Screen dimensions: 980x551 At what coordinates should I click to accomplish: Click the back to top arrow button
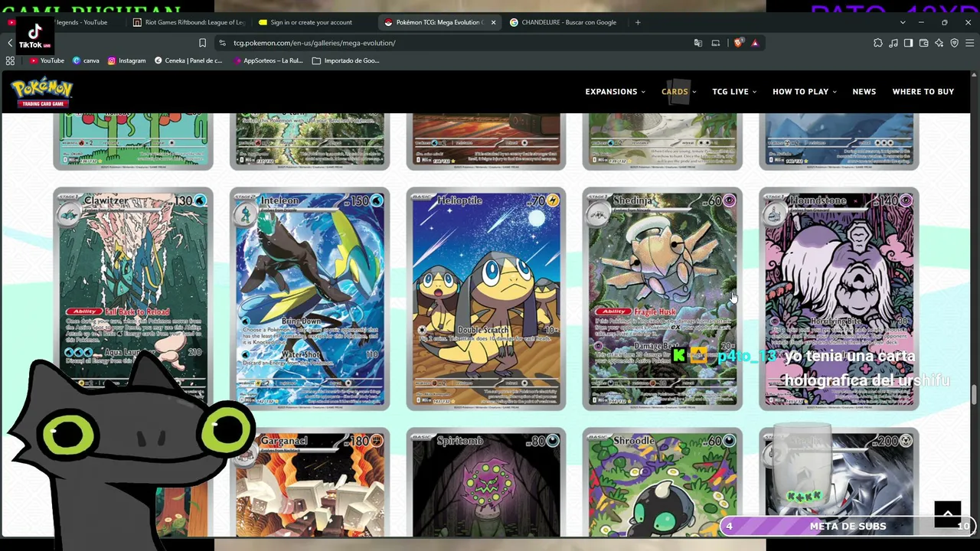[947, 514]
